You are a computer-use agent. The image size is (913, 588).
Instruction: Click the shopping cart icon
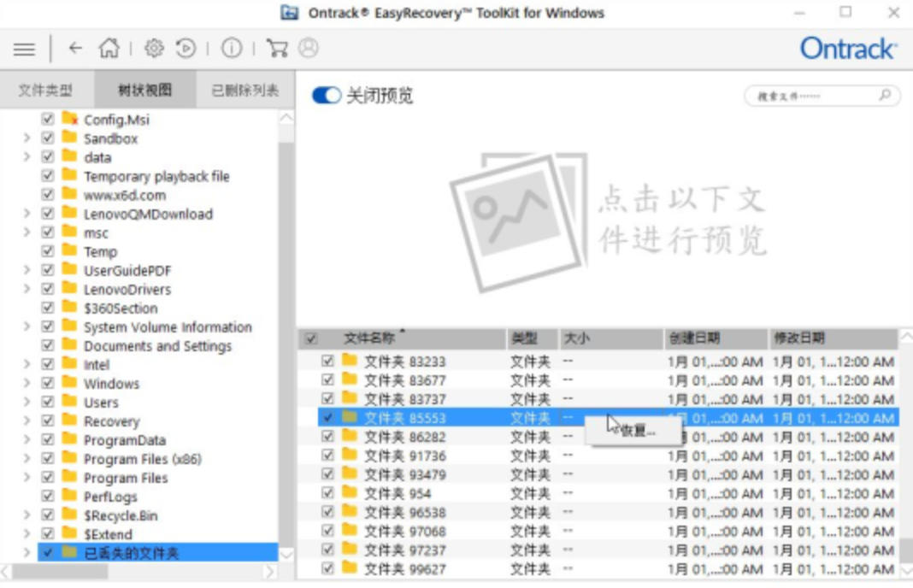pyautogui.click(x=277, y=48)
